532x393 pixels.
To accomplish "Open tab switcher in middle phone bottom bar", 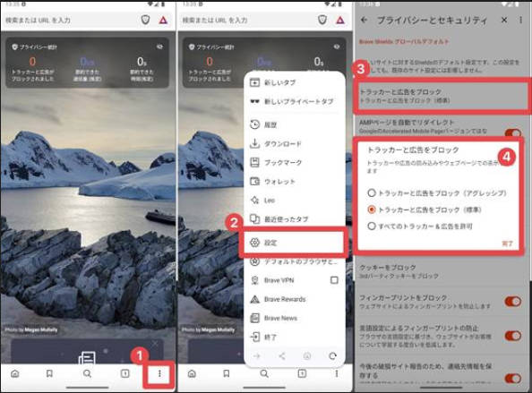I will click(x=302, y=373).
